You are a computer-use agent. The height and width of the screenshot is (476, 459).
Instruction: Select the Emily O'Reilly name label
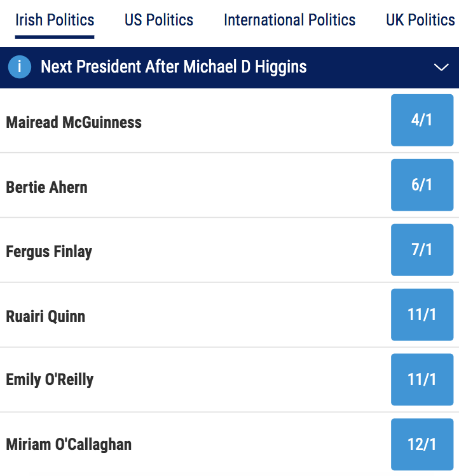50,380
